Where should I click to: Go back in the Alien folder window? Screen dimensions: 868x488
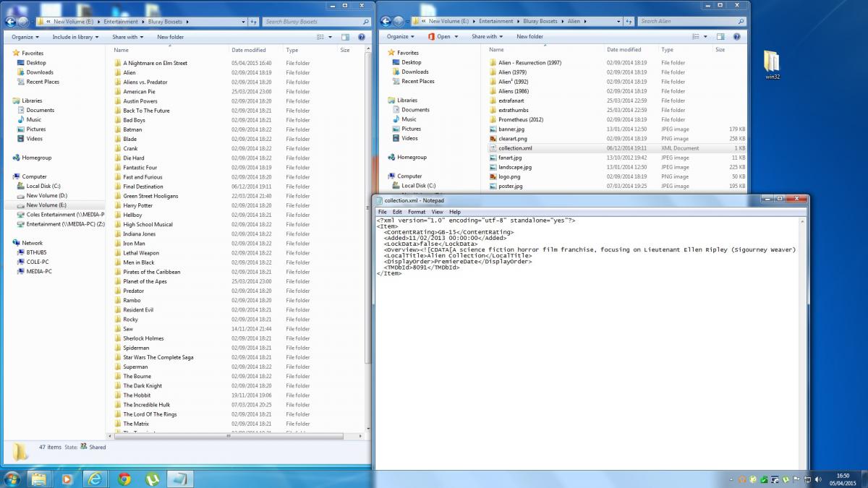coord(386,22)
